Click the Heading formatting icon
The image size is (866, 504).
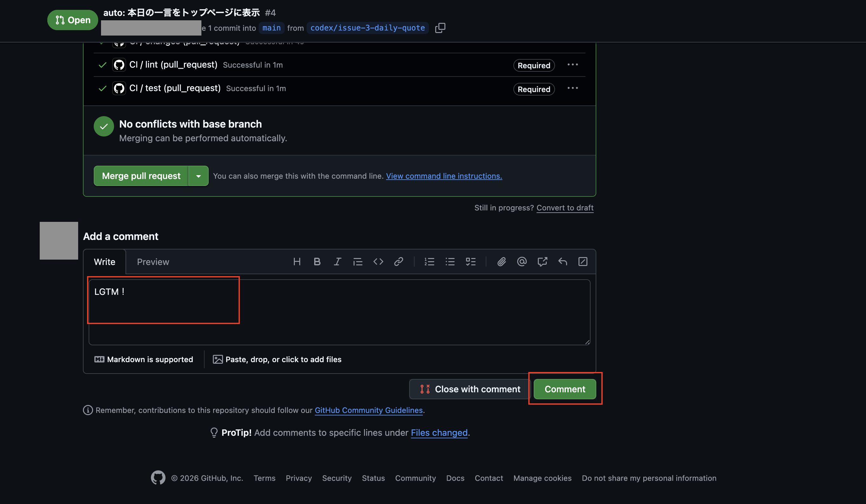(x=297, y=262)
